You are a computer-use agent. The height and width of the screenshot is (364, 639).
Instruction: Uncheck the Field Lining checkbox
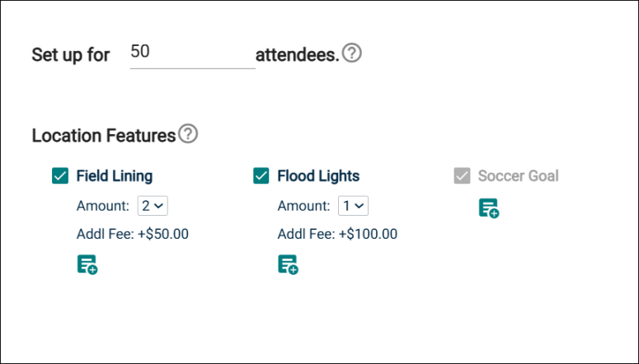click(x=60, y=176)
